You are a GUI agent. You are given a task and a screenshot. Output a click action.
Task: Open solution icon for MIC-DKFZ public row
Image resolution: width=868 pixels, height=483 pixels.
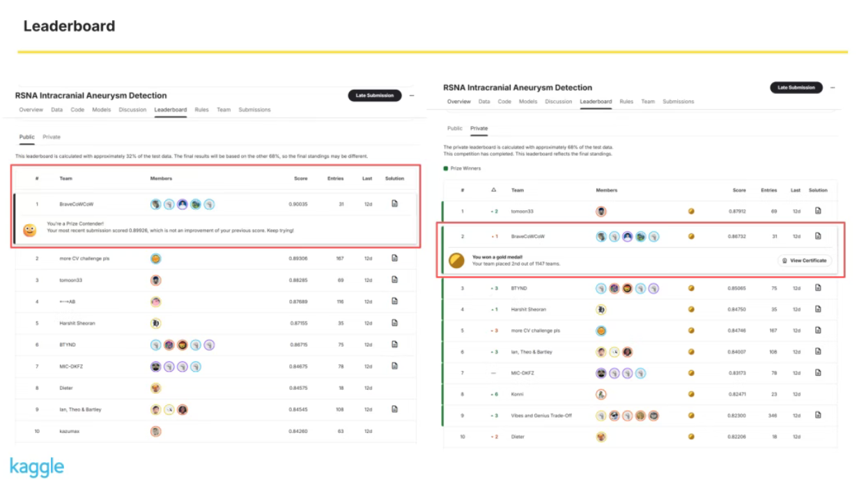(x=394, y=366)
